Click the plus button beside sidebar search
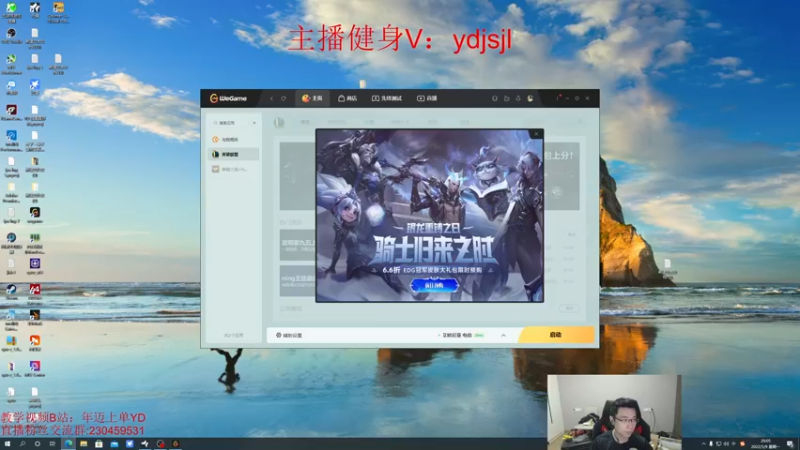Screen dimensions: 800x450 254,123
